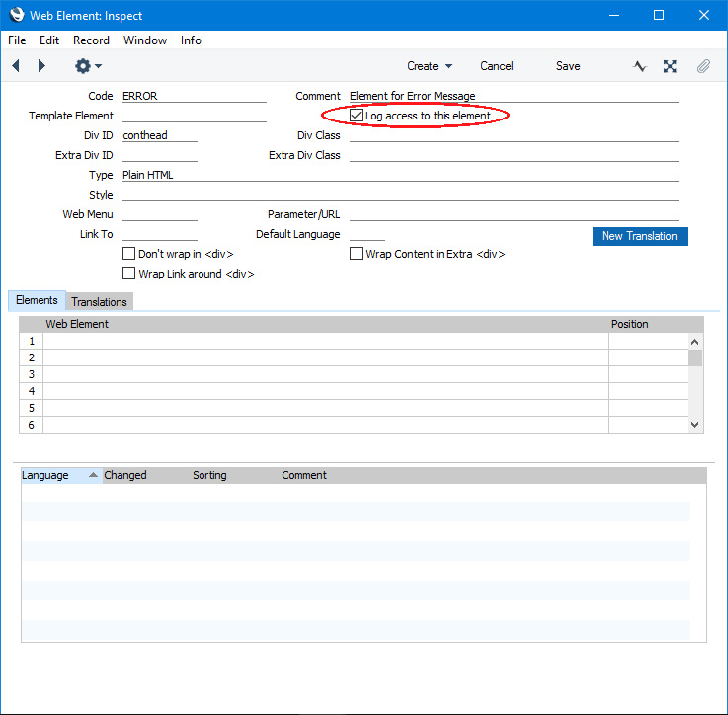Close the Web Element window

coord(704,15)
